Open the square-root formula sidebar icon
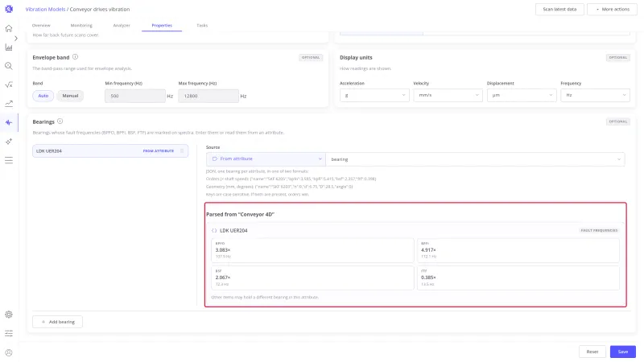Viewport: 644px width, 362px height. pos(9,85)
